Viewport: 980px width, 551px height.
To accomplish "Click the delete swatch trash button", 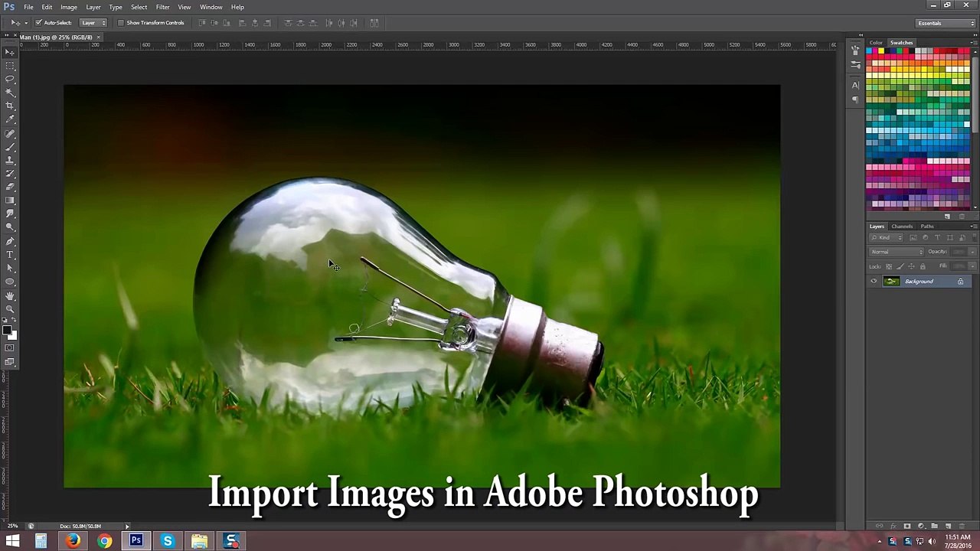I will [x=962, y=217].
